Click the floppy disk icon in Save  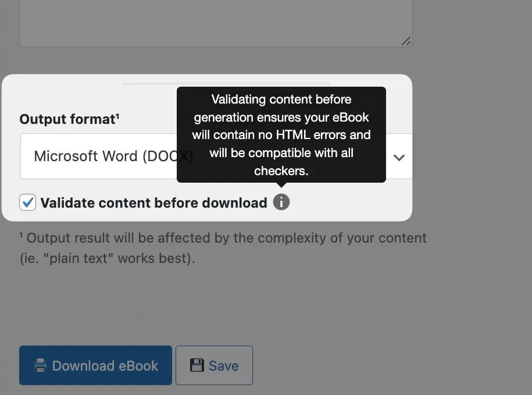pos(197,365)
